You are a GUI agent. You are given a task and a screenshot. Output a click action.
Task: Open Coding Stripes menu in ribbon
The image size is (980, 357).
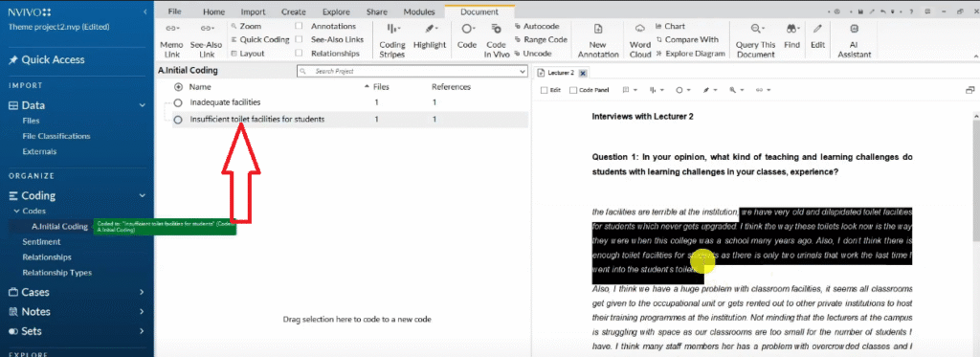click(391, 41)
